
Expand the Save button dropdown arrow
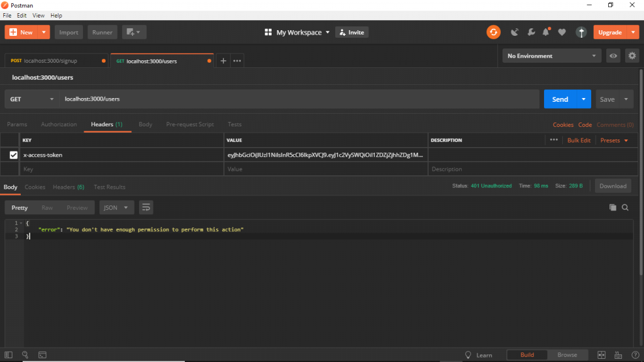(x=626, y=99)
